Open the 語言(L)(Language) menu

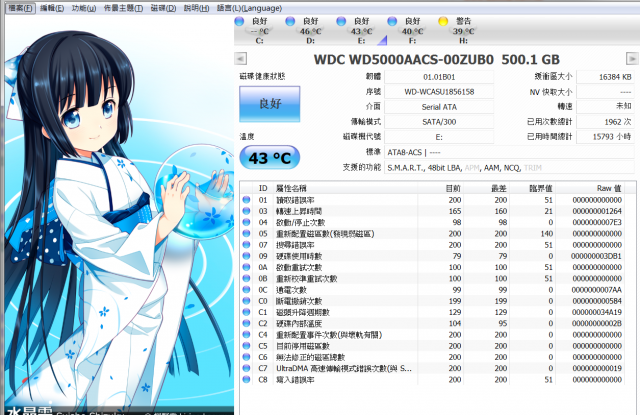point(249,8)
